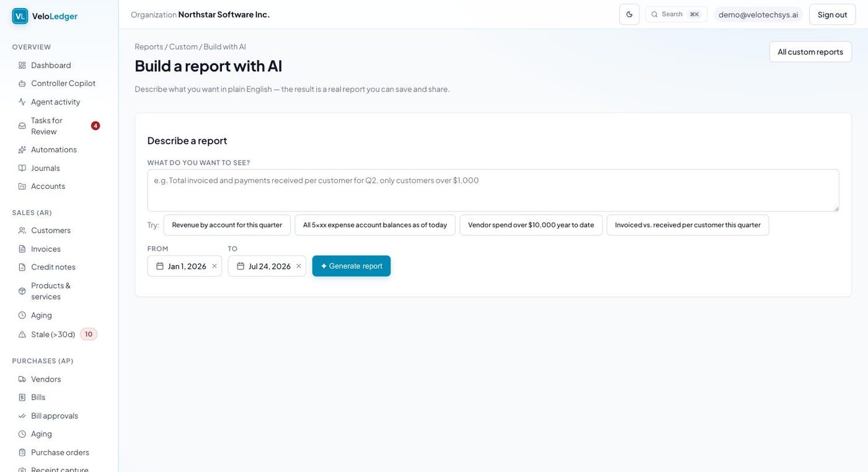Use suggestion All 5xxx expense account balances
Screen dimensions: 868x472
point(375,225)
